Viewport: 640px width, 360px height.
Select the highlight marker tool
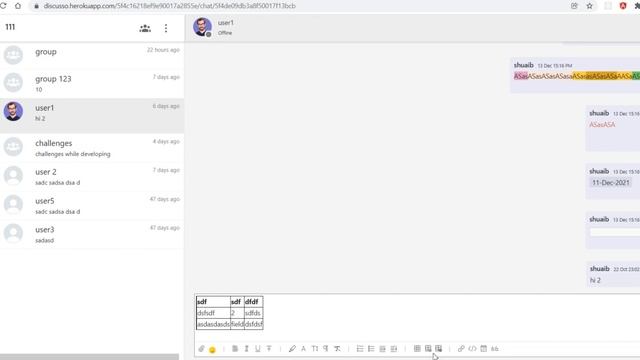(292, 349)
